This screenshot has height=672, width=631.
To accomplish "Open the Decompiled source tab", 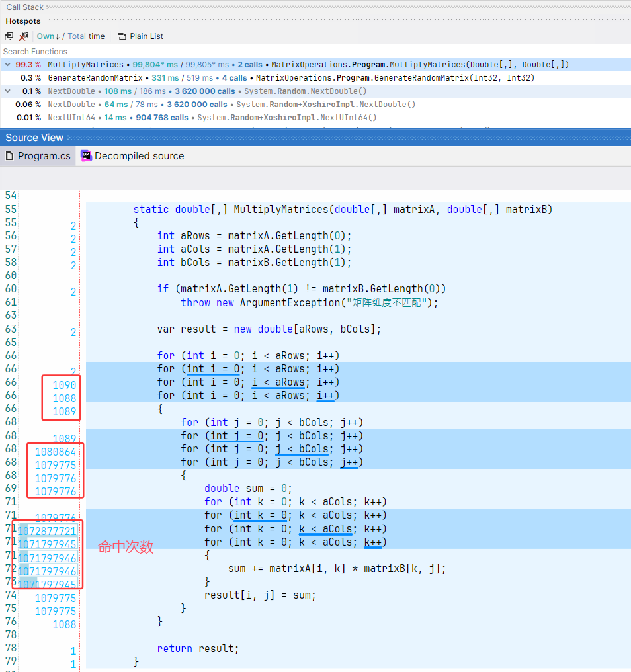I will click(x=139, y=156).
